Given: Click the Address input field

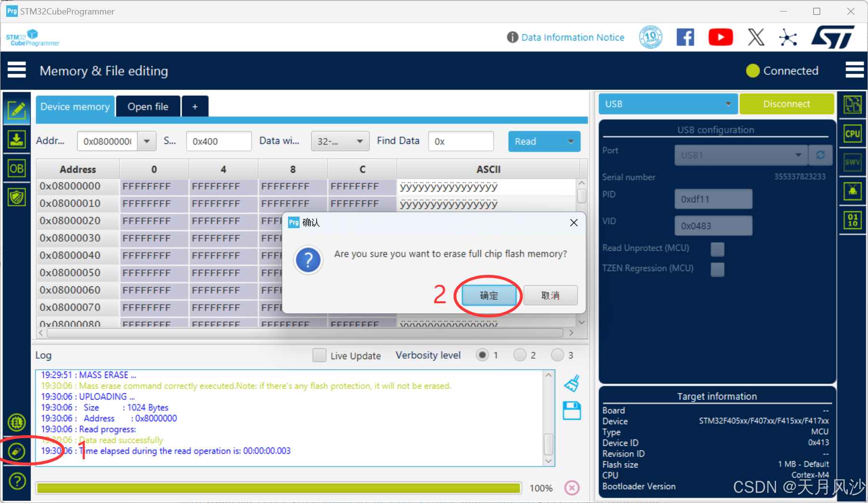Looking at the screenshot, I should [107, 141].
